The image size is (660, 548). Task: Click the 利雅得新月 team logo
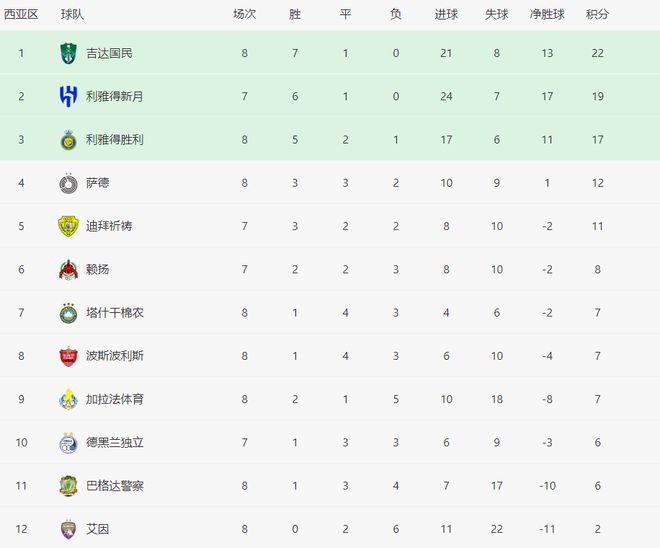(x=68, y=96)
